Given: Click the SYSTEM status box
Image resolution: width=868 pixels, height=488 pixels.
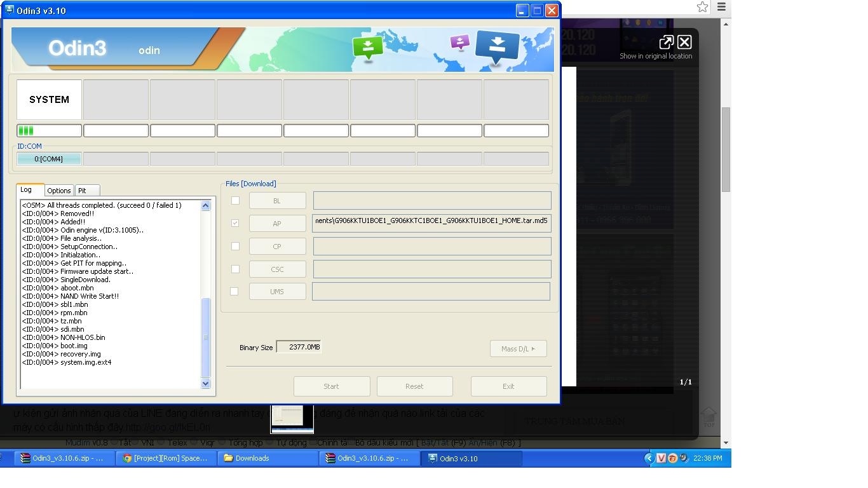Looking at the screenshot, I should pos(49,100).
